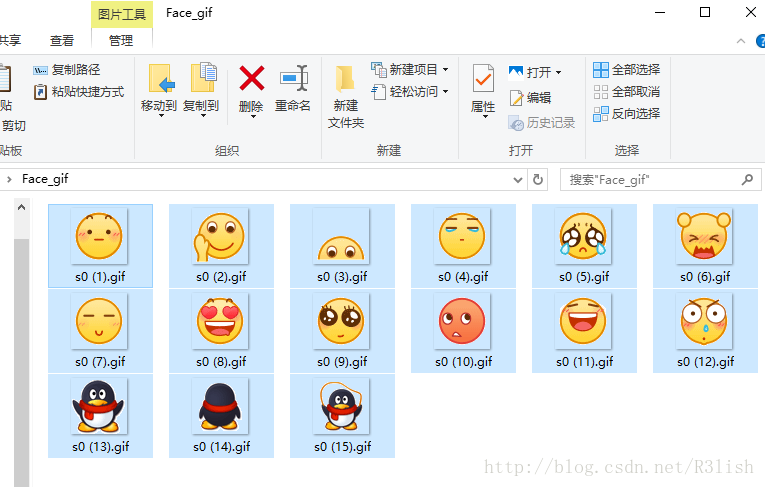Select jump-rope penguin s0 (15).gif
The width and height of the screenshot is (765, 487).
point(342,416)
